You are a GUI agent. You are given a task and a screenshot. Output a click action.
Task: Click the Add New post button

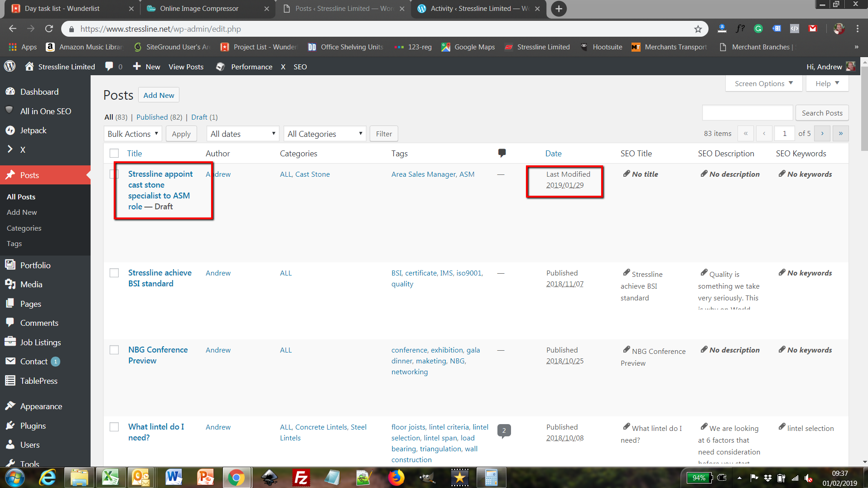tap(159, 95)
